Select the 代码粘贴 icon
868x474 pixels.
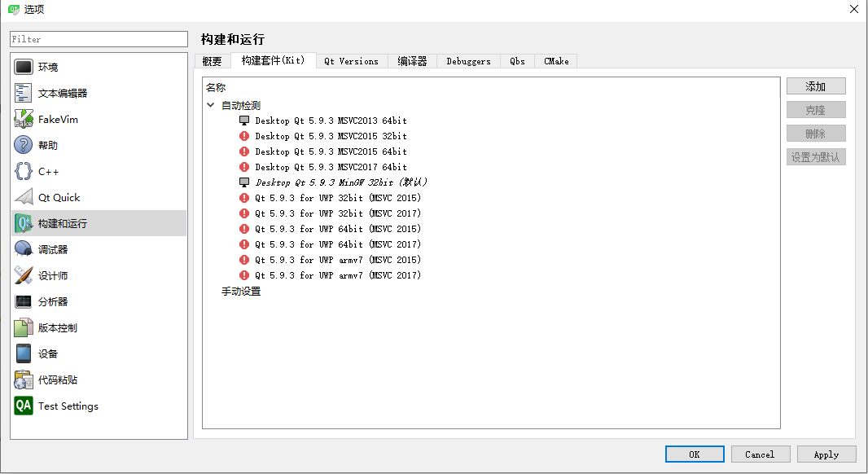(x=24, y=380)
